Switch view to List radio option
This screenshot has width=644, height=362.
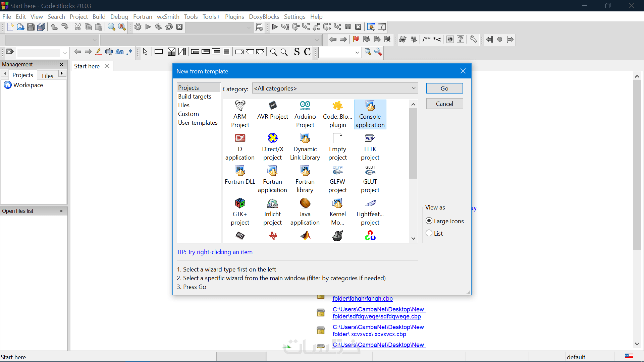pyautogui.click(x=429, y=233)
